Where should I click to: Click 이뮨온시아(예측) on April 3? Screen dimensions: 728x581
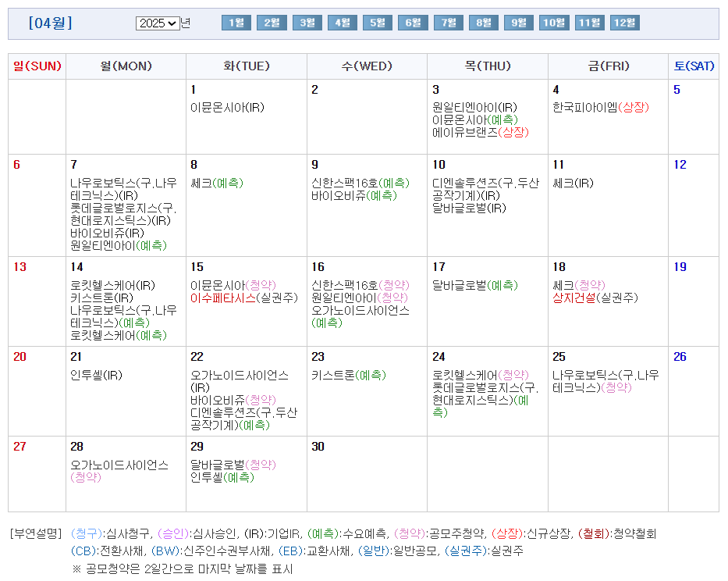point(474,120)
